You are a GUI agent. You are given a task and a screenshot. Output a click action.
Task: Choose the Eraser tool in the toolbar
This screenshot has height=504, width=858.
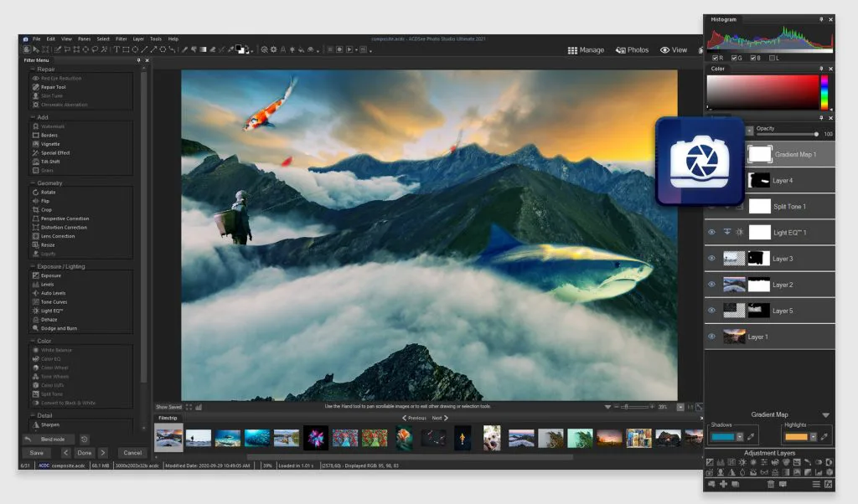212,49
